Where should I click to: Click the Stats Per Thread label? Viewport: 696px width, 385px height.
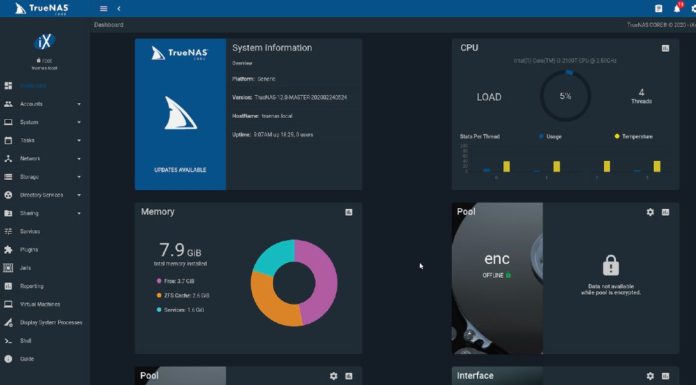480,136
